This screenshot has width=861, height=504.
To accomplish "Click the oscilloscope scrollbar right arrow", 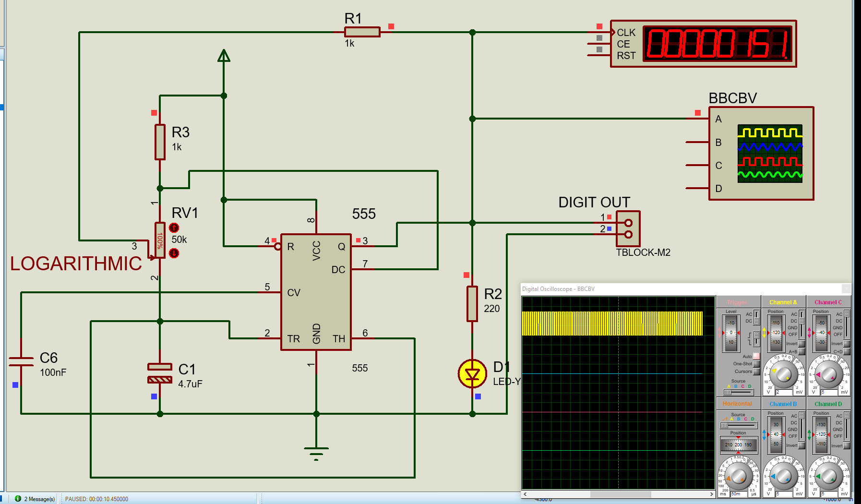I will pos(711,494).
